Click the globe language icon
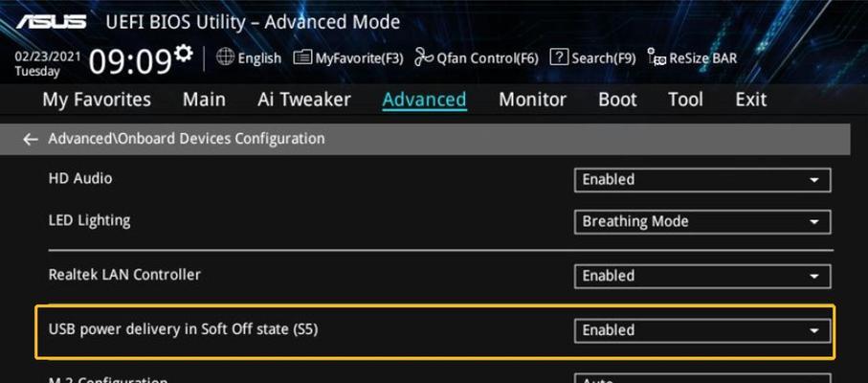 (x=225, y=57)
